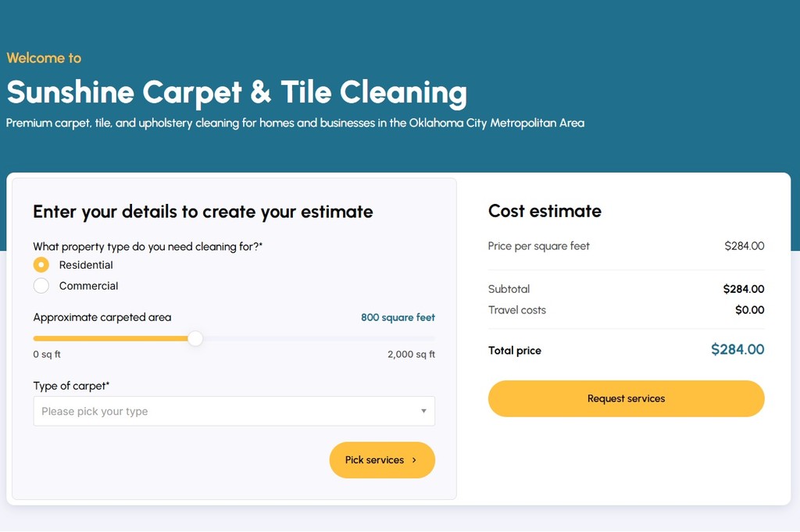Viewport: 800px width, 532px height.
Task: Click the dropdown arrow on carpet type selector
Action: click(x=423, y=411)
